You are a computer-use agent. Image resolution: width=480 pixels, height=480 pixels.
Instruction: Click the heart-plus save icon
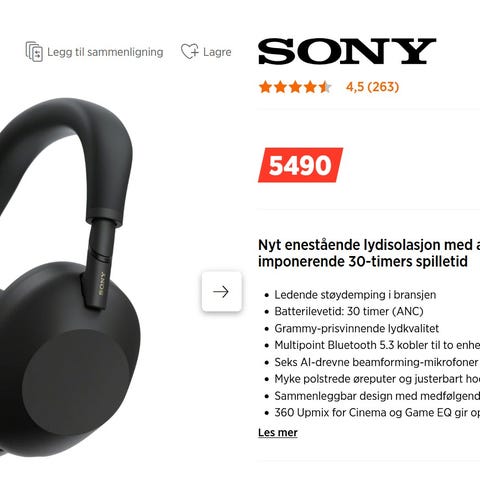tap(190, 52)
